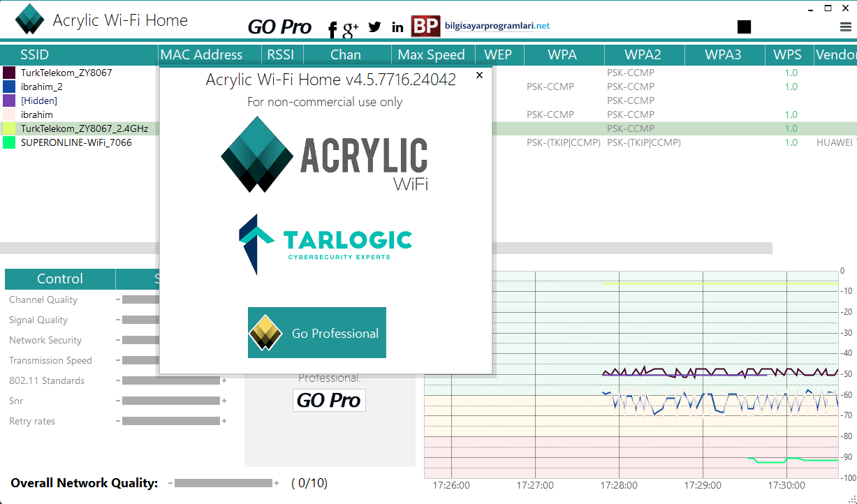Close the About dialog
Image resolution: width=857 pixels, height=504 pixels.
479,75
